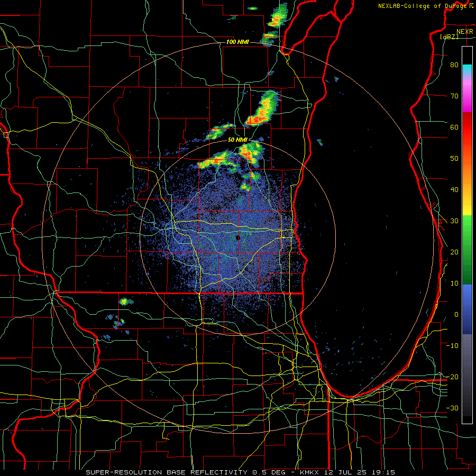476x476 pixels.
Task: Click the 60 value on the dBZ scale
Action: click(x=454, y=127)
